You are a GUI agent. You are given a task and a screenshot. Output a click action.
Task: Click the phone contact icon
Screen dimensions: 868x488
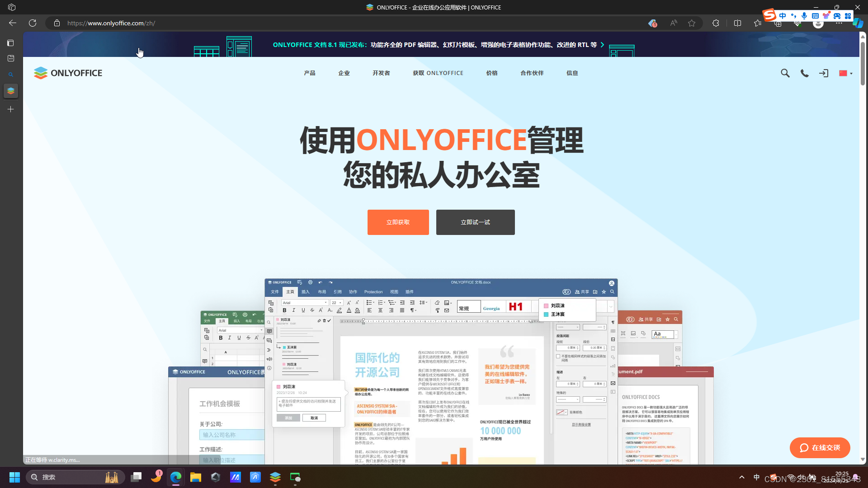coord(804,73)
